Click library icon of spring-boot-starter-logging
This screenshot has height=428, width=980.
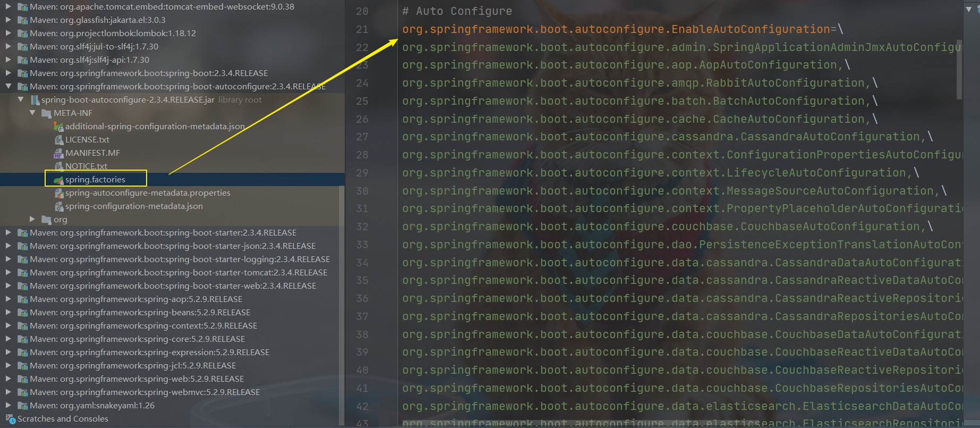pos(23,259)
